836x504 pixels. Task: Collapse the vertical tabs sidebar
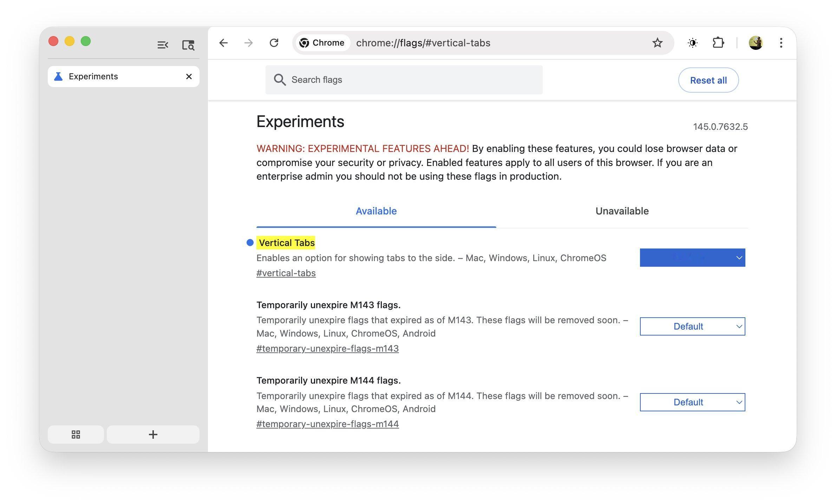162,45
